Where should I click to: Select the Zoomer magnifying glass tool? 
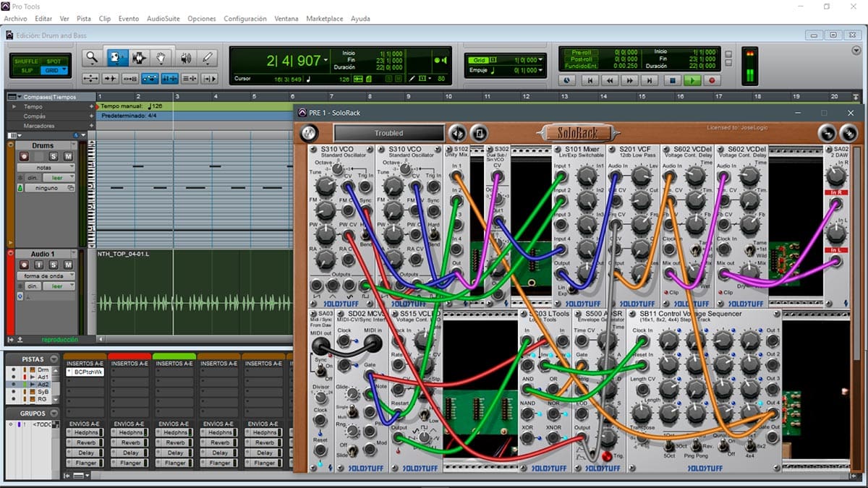(92, 58)
